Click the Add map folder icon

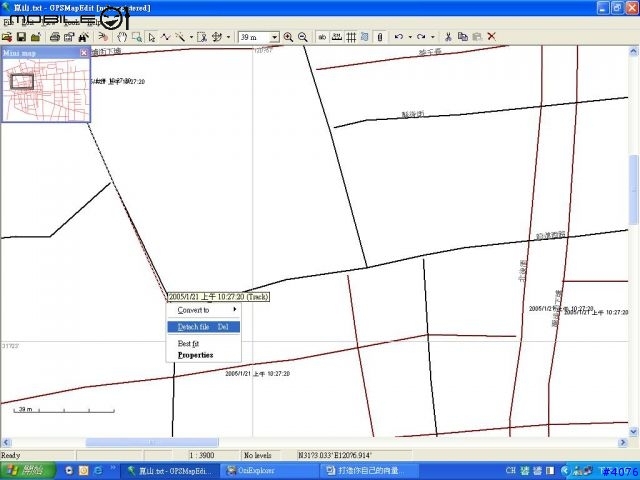click(36, 37)
